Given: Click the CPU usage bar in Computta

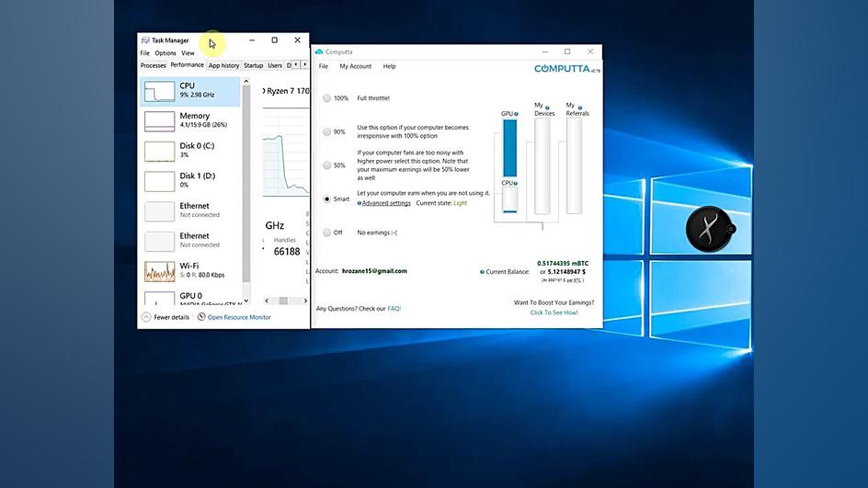Looking at the screenshot, I should pyautogui.click(x=509, y=199).
